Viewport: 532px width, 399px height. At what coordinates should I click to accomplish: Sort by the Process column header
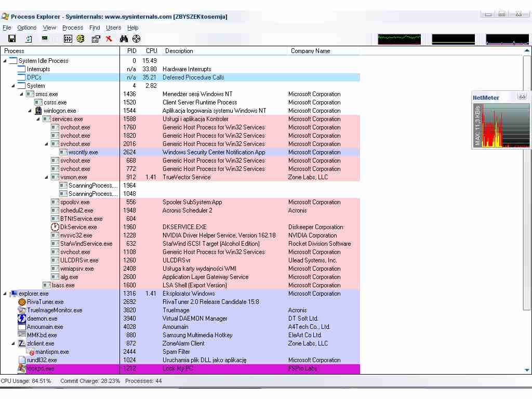60,51
